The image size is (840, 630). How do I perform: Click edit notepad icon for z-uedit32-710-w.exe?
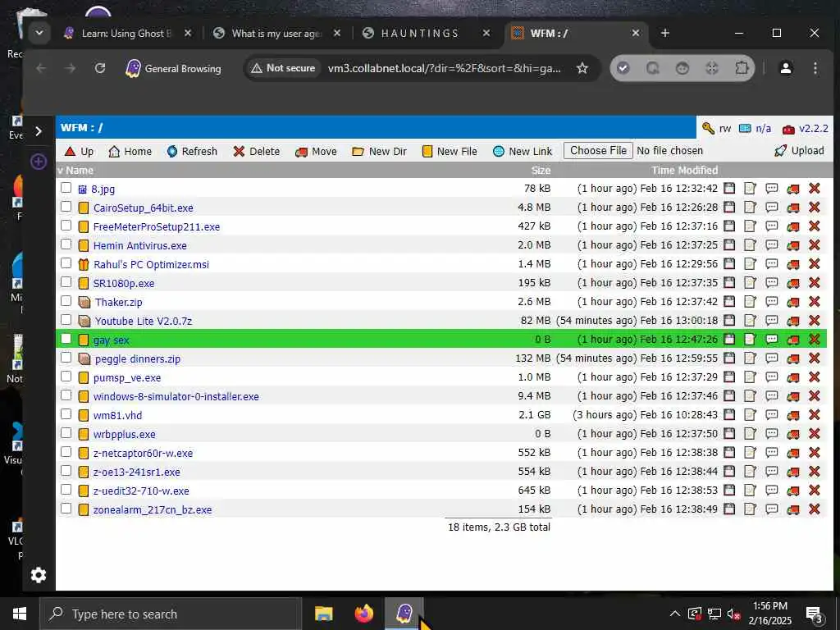750,491
